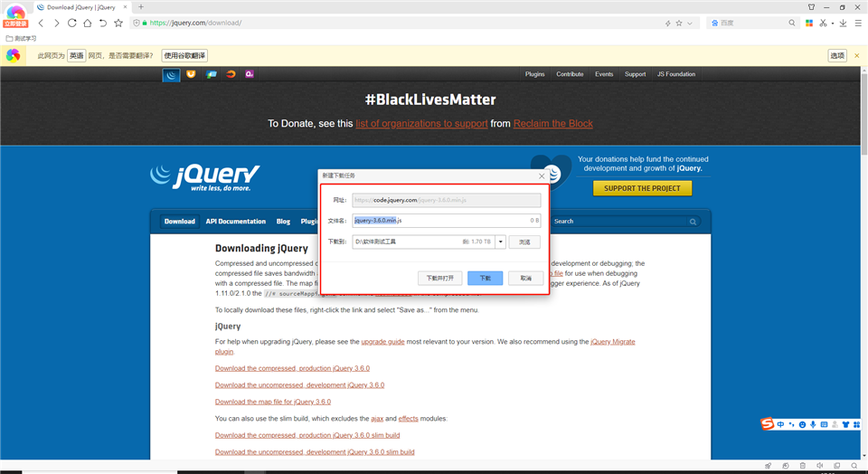Click 下载并打开 download and open button
The height and width of the screenshot is (474, 868).
(439, 278)
